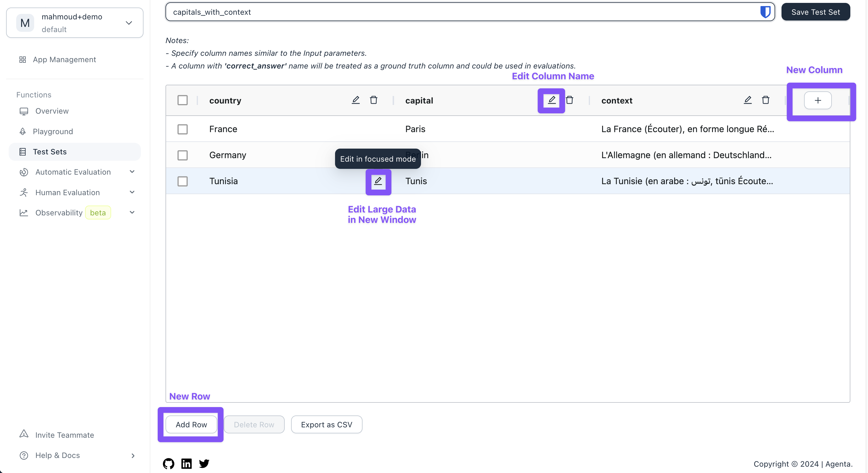868x473 pixels.
Task: Open the LinkedIn icon link
Action: 186,463
